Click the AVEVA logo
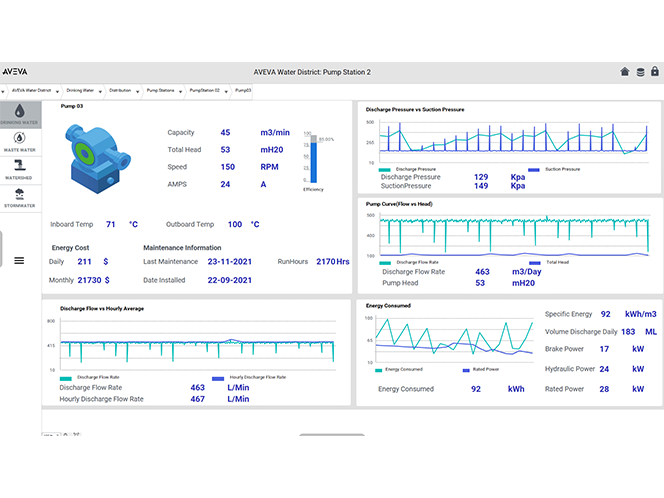Screen dimensions: 664x498 coord(15,72)
